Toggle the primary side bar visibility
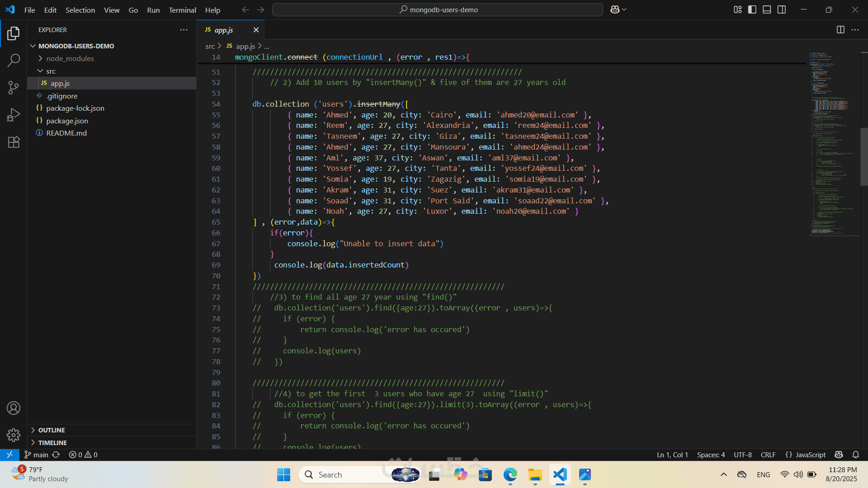868x488 pixels. (x=752, y=9)
